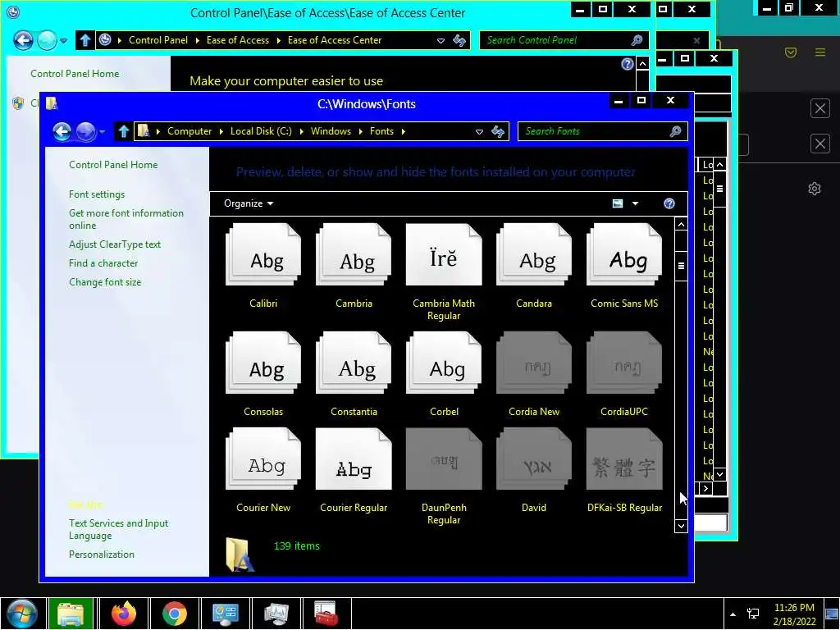The width and height of the screenshot is (840, 630).
Task: Select the Constantia font icon
Action: pyautogui.click(x=354, y=363)
